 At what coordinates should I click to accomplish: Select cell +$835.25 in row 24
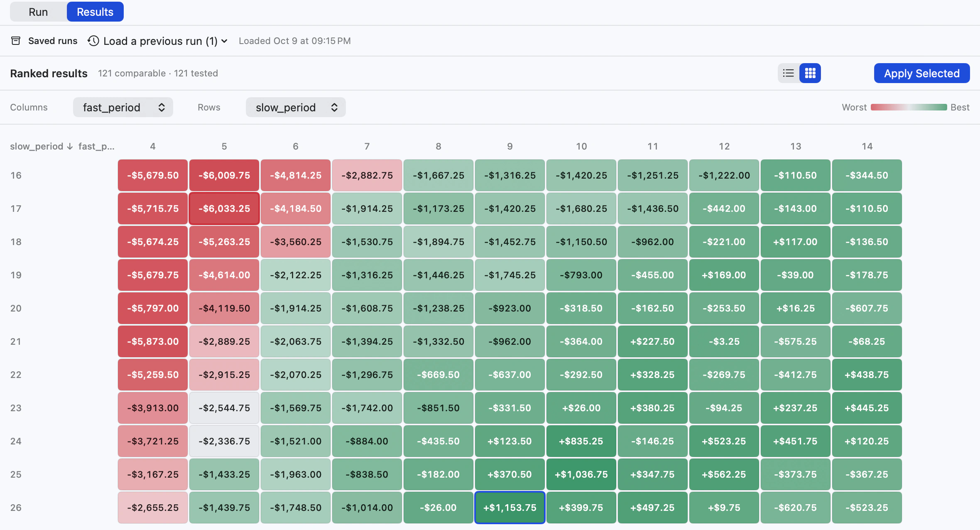tap(581, 441)
